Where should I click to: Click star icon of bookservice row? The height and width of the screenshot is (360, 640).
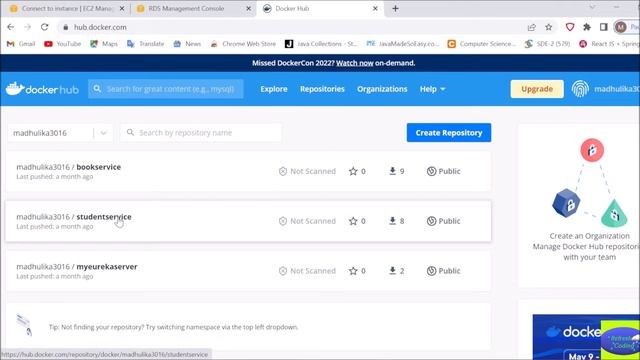click(353, 171)
